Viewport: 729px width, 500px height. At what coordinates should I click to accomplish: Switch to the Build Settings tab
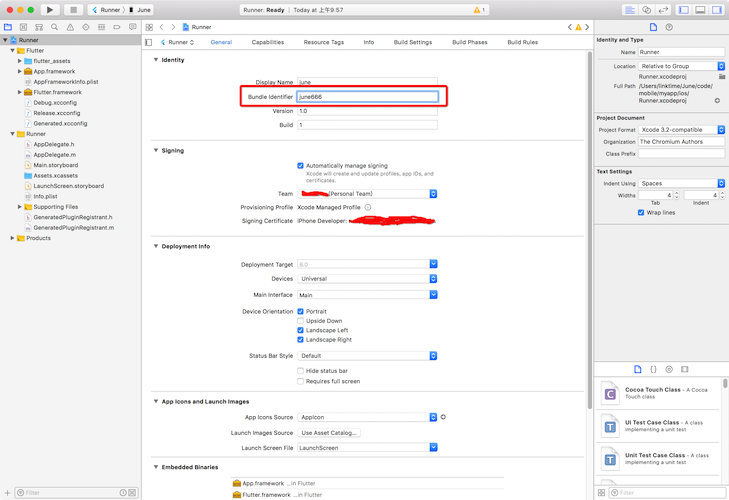(x=413, y=42)
